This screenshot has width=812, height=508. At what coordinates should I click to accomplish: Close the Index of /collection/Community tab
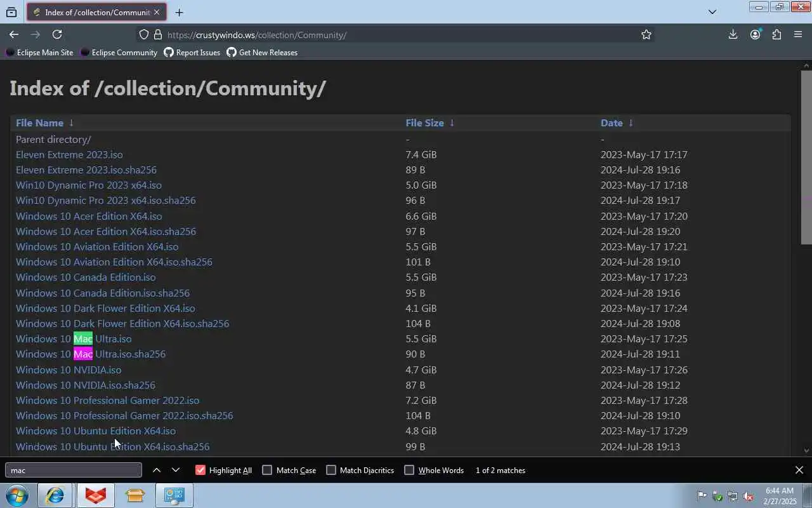click(x=157, y=12)
